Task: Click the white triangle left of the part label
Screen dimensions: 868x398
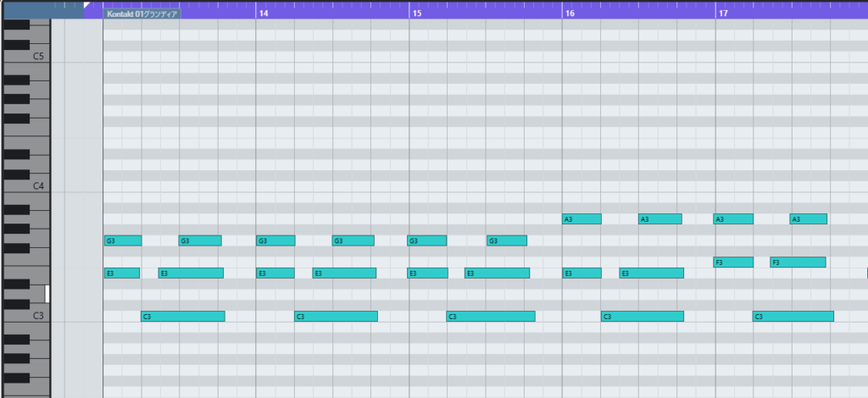Action: click(87, 5)
